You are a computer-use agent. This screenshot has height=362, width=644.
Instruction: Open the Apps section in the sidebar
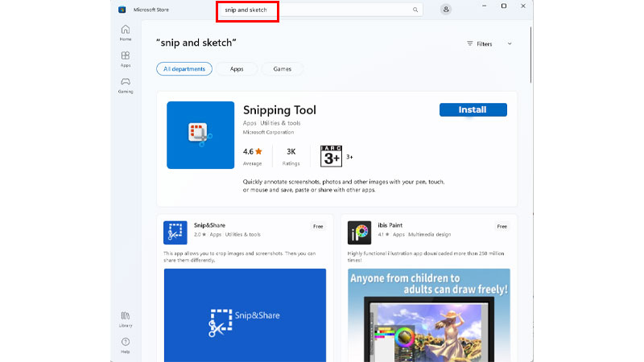126,59
